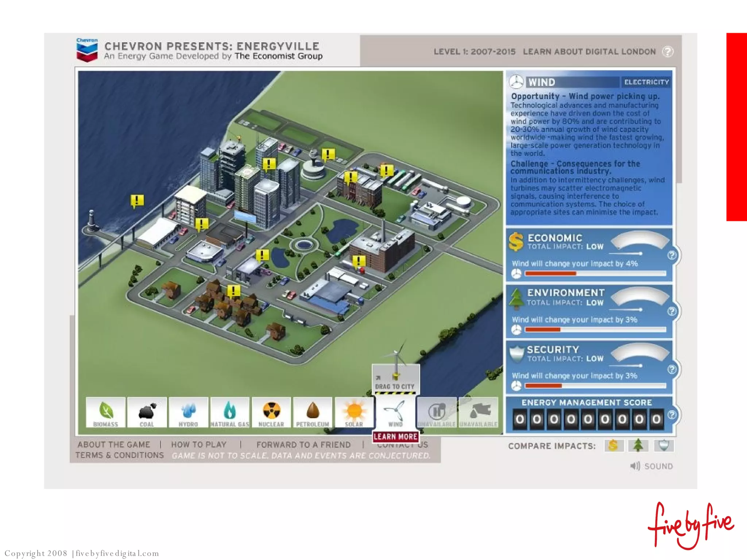Toggle environment tree compare impacts icon

[x=638, y=446]
